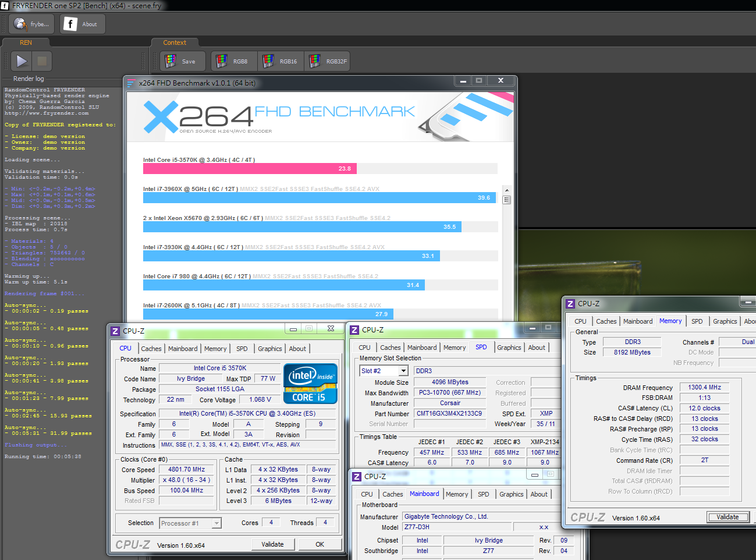Select the Multiplier x 48.0 value
This screenshot has width=756, height=560.
pos(187,480)
